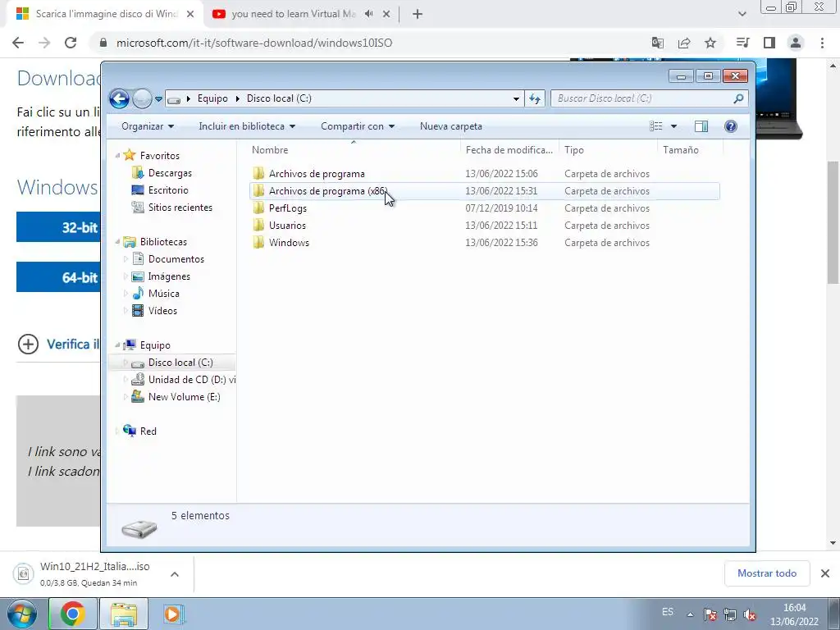Toggle the preview pane icon
Viewport: 840px width, 630px height.
[701, 126]
